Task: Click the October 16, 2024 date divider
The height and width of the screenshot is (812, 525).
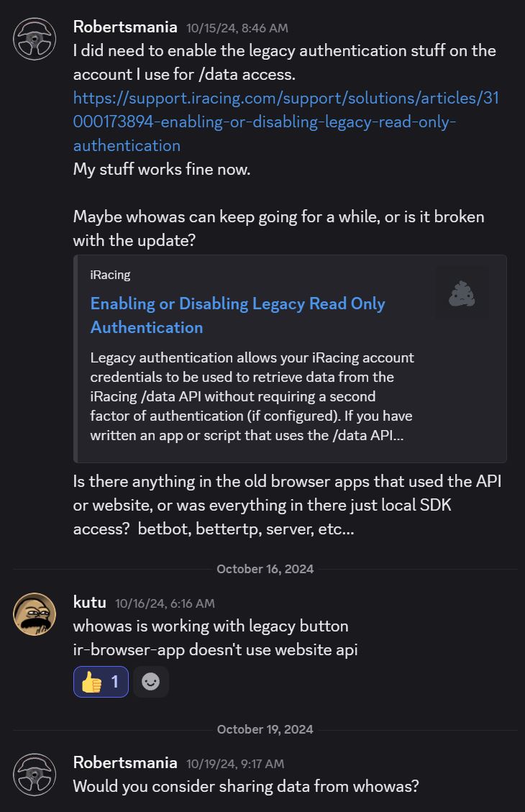Action: pos(265,569)
